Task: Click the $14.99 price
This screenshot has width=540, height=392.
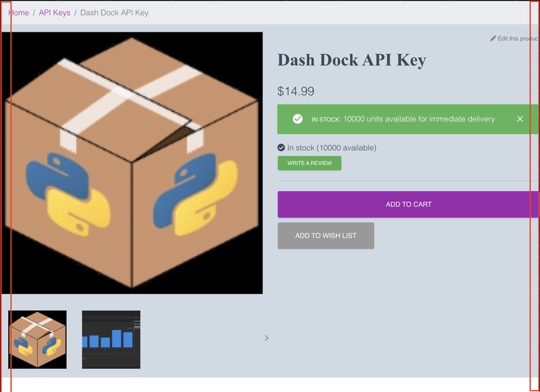Action: pyautogui.click(x=296, y=91)
